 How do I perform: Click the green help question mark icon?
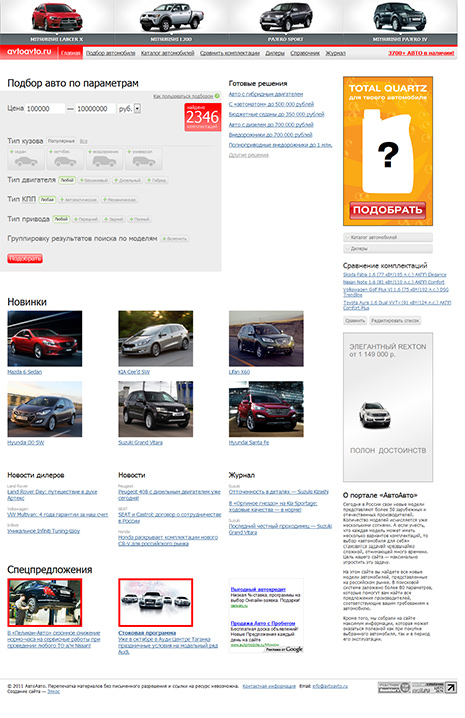(217, 96)
